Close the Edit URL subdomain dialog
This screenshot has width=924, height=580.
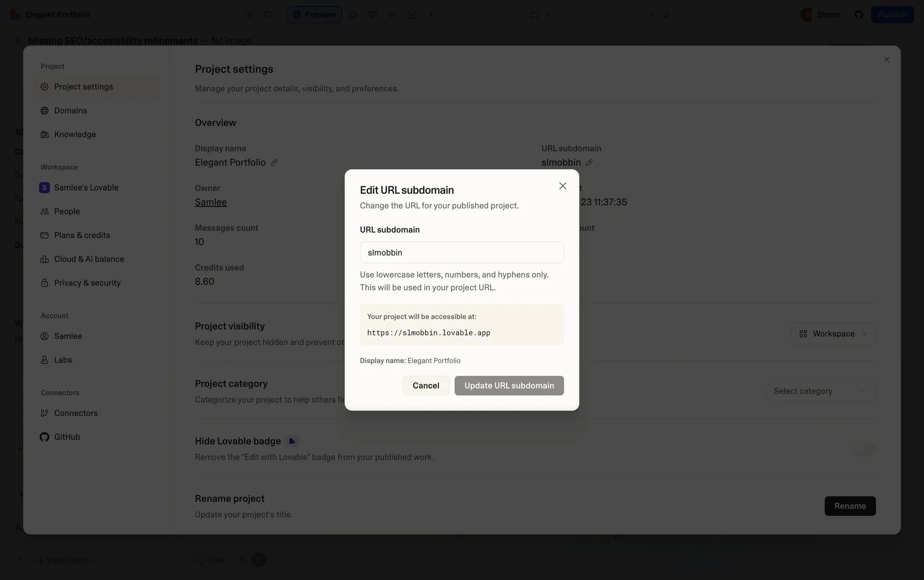pos(562,186)
